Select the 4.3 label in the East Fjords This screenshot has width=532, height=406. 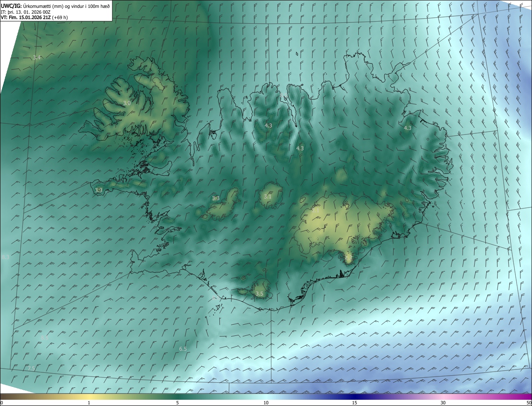coord(408,128)
